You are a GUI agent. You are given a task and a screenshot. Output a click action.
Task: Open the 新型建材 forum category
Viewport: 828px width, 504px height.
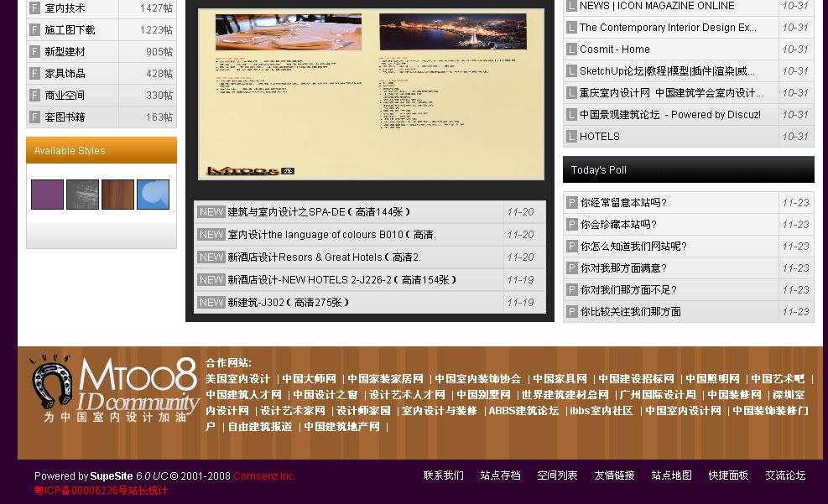pyautogui.click(x=65, y=52)
